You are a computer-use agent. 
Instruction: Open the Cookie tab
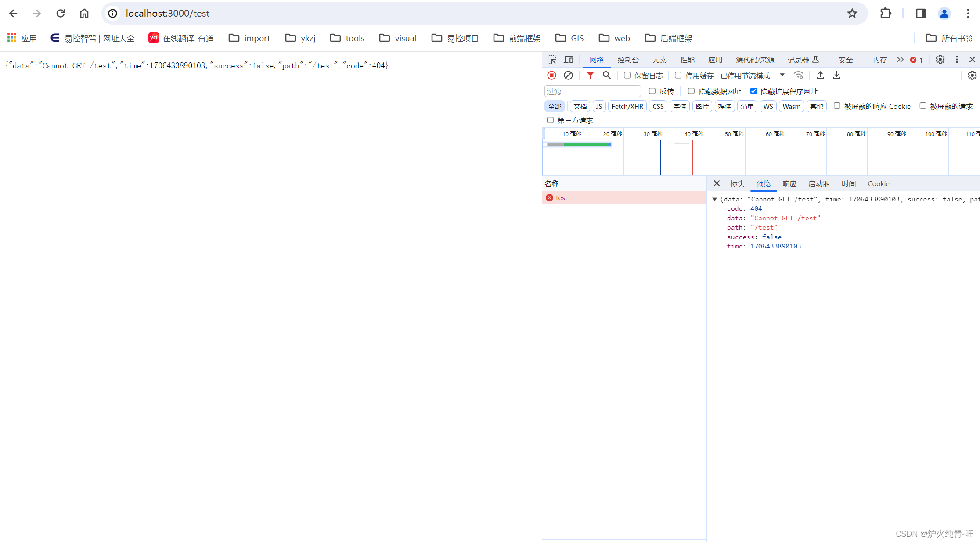[878, 183]
